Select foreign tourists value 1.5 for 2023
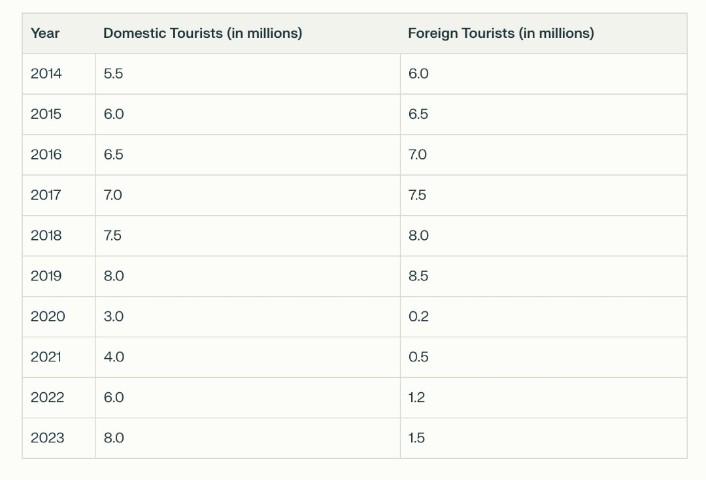The width and height of the screenshot is (706, 480). pyautogui.click(x=416, y=438)
